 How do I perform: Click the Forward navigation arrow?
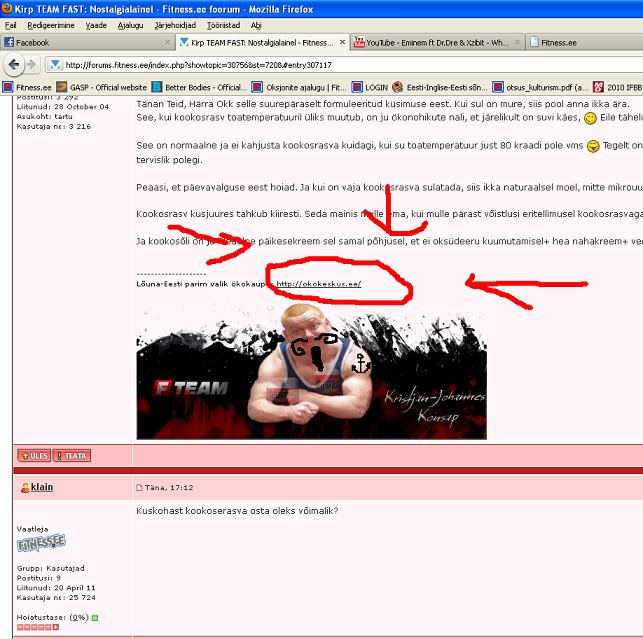point(35,65)
